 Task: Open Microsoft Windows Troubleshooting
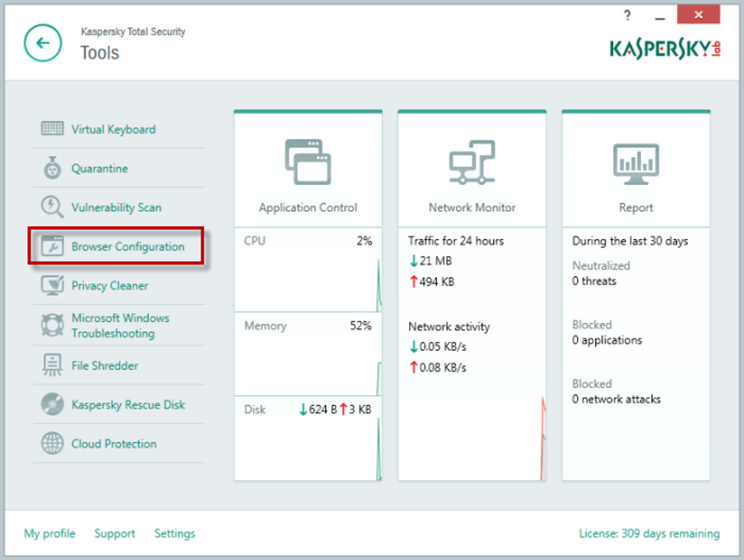pos(120,325)
